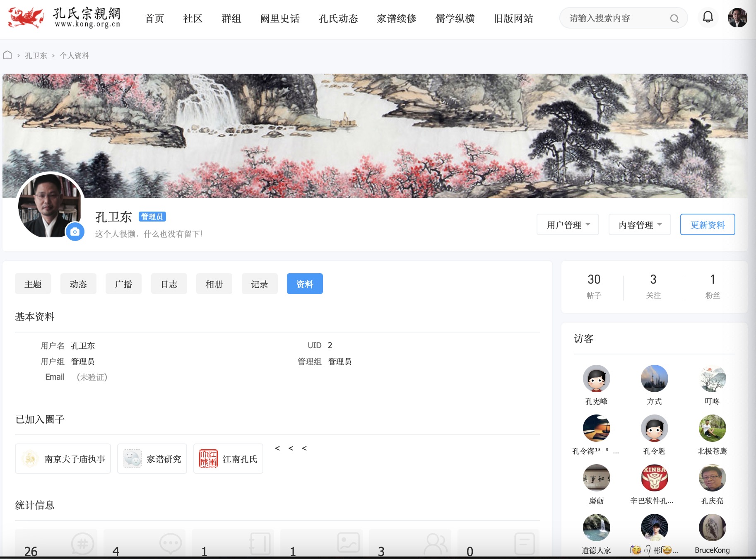Click the 家谱研究 circle icon

coord(132,459)
